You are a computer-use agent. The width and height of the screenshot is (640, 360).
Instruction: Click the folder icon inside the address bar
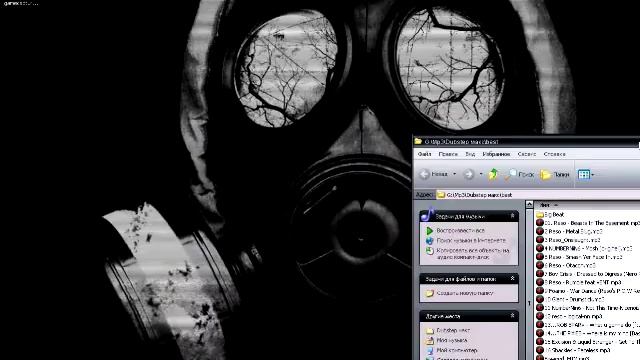(x=441, y=195)
